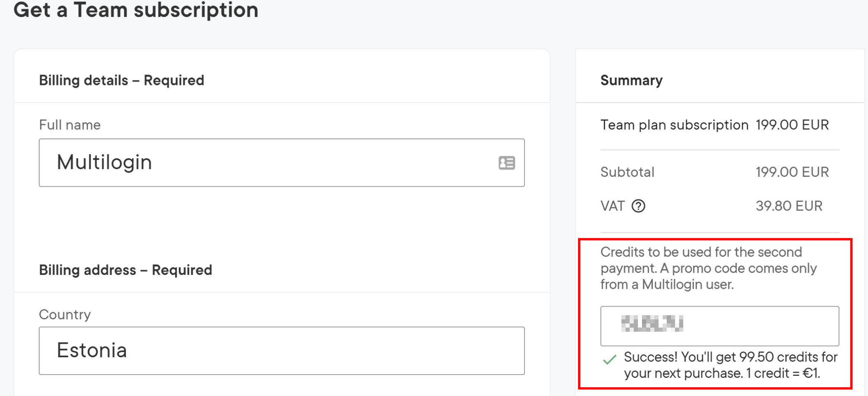Click the Success 99.50 credits message

point(730,365)
